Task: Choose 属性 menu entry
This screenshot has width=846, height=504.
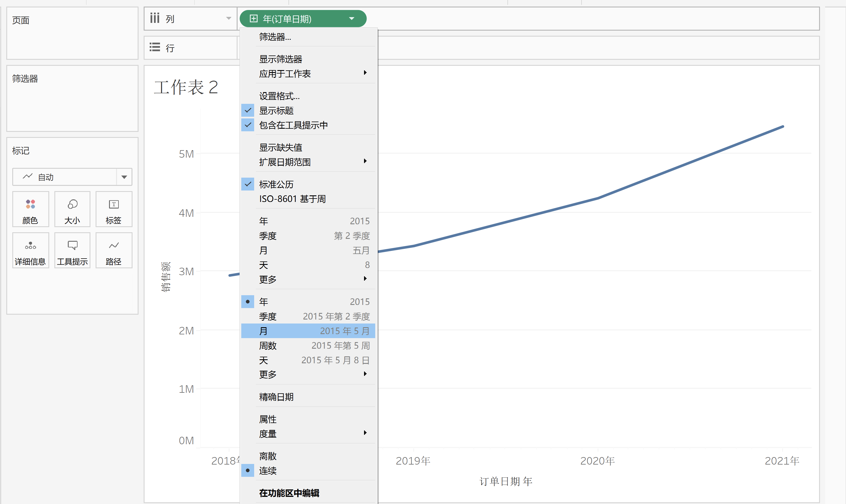Action: tap(308, 419)
